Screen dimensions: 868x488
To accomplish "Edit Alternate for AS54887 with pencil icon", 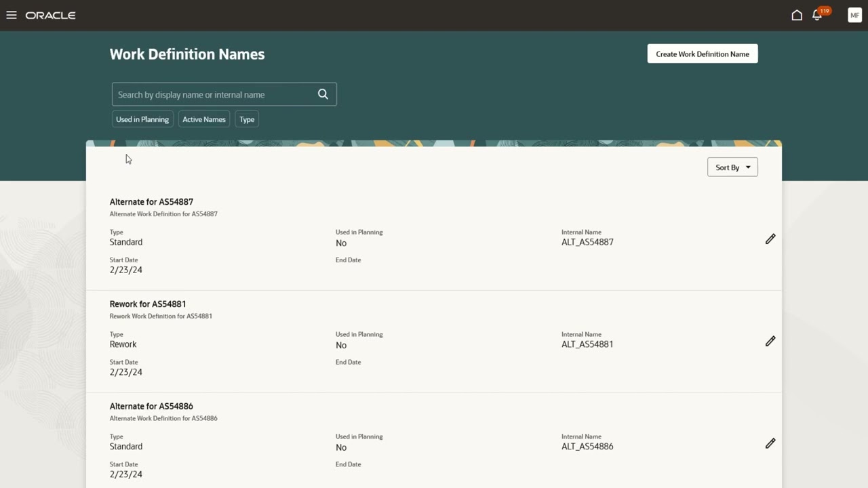I will (x=770, y=239).
